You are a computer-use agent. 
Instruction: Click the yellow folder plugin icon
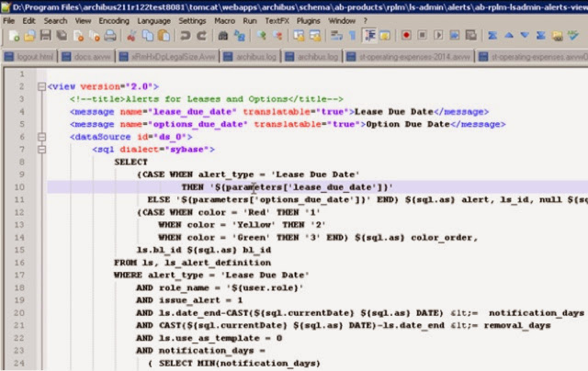(558, 36)
